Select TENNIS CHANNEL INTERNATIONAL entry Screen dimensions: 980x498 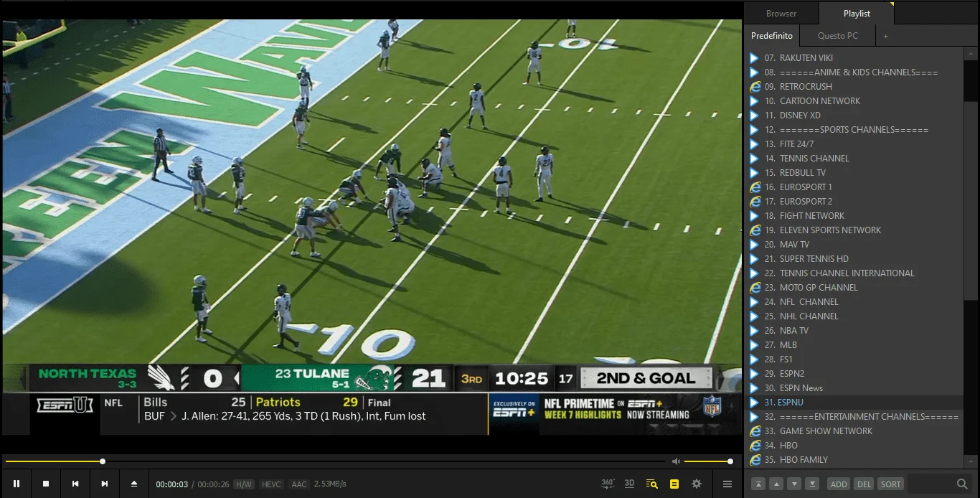coord(854,273)
